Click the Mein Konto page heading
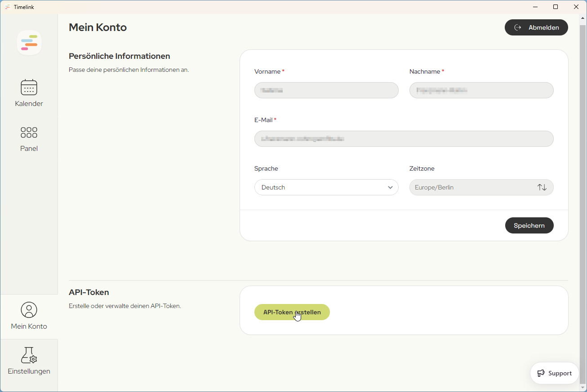587x392 pixels. [98, 27]
